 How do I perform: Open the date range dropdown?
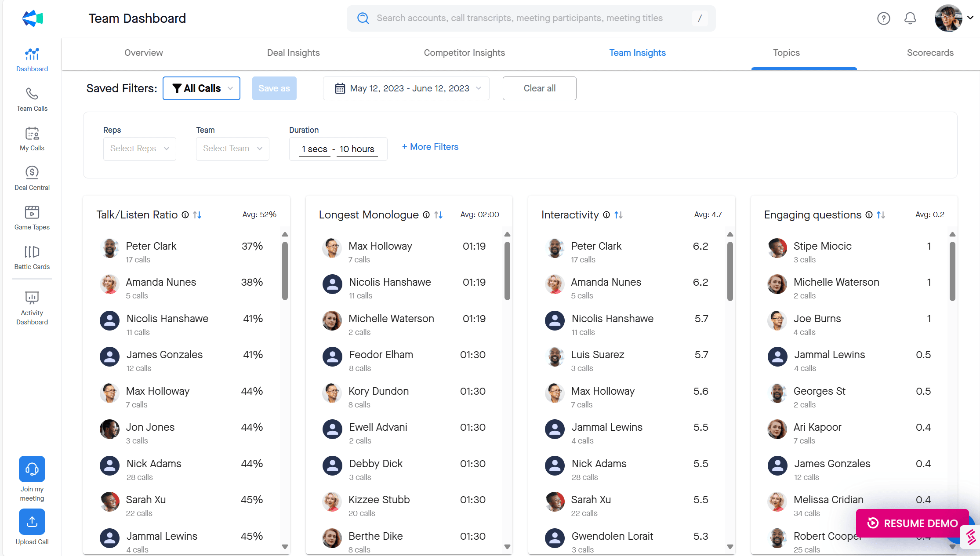pos(406,88)
